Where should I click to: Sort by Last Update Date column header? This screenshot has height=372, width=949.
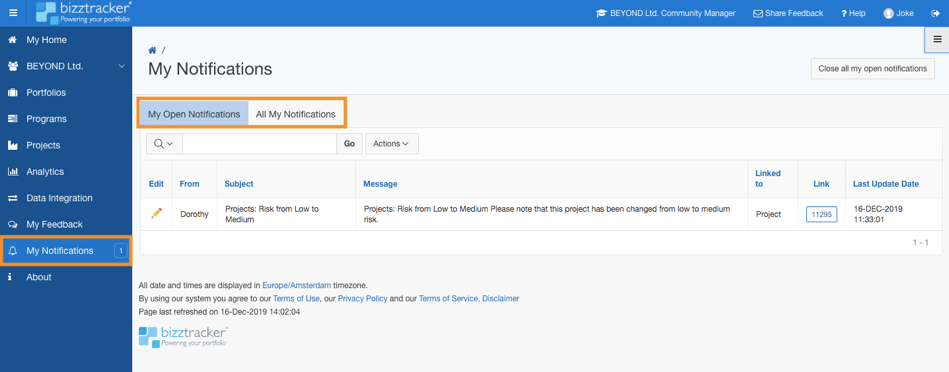pos(885,184)
